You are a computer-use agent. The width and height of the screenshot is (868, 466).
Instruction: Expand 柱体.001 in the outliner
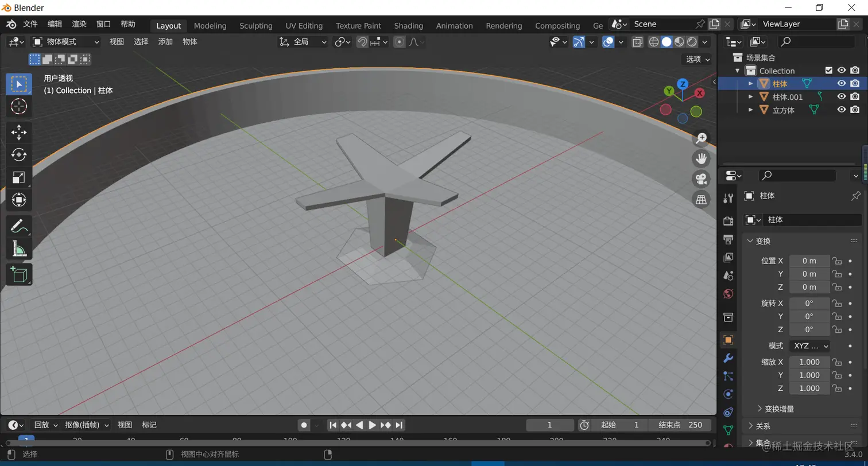pyautogui.click(x=750, y=96)
